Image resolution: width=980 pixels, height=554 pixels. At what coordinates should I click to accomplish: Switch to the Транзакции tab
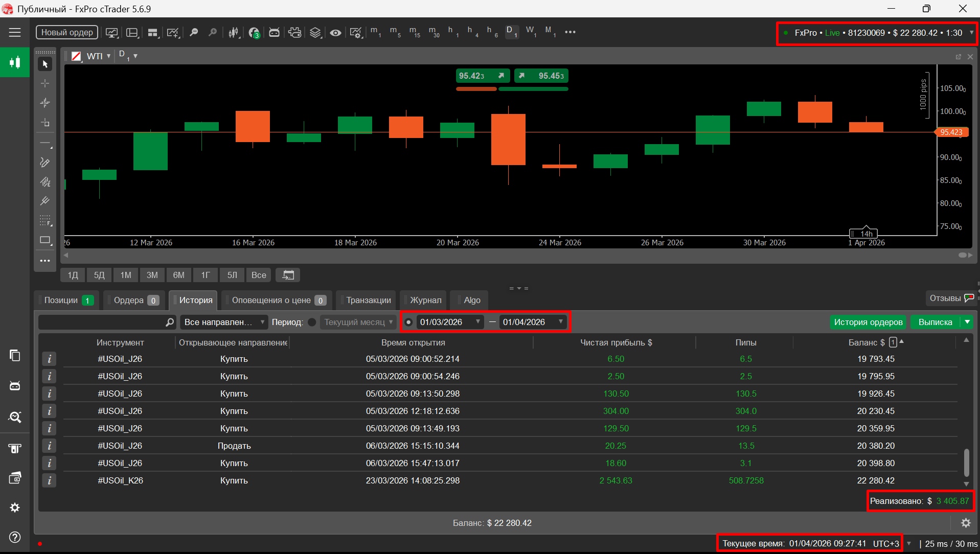coord(368,301)
